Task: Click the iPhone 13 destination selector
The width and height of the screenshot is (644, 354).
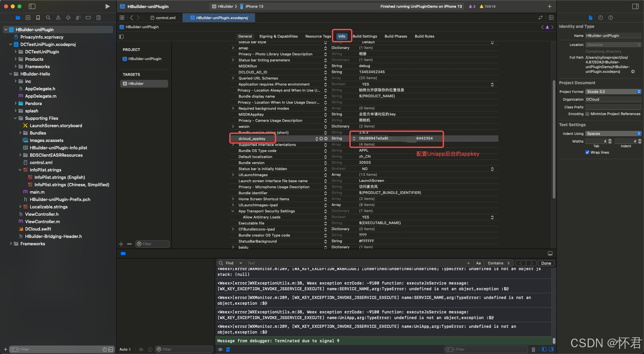Action: click(x=252, y=6)
